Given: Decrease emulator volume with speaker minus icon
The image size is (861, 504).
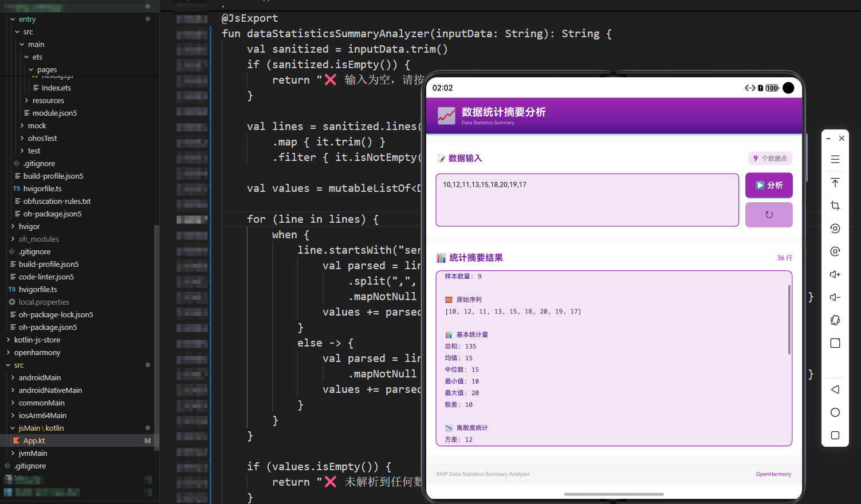Looking at the screenshot, I should click(x=835, y=297).
